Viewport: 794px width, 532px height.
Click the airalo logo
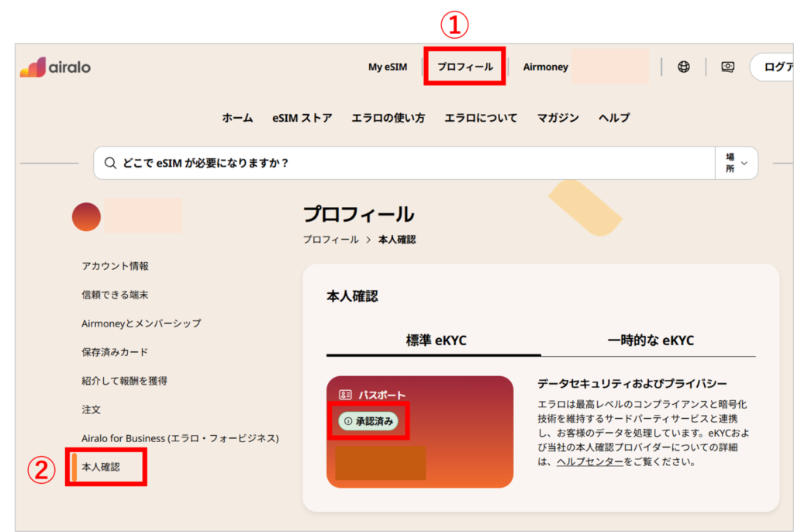54,67
